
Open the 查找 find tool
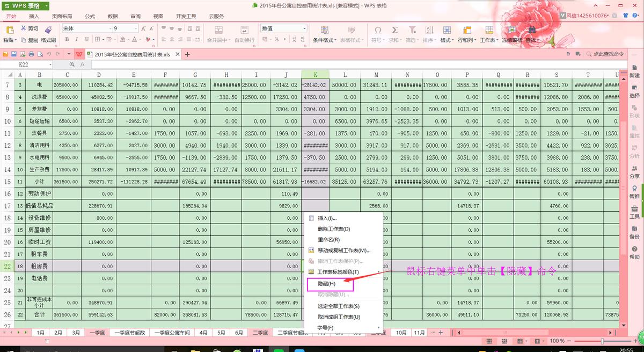click(531, 32)
